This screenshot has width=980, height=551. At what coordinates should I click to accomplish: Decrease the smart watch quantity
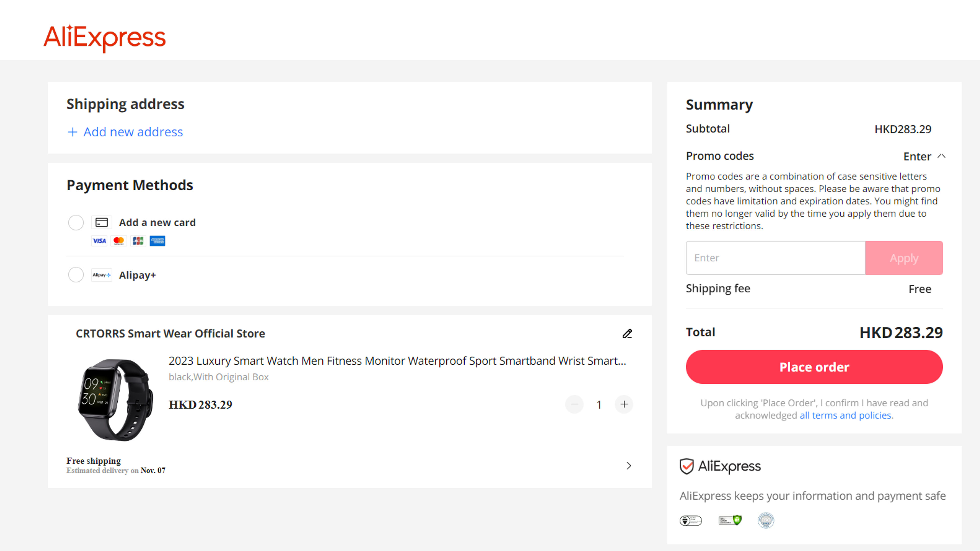coord(574,404)
